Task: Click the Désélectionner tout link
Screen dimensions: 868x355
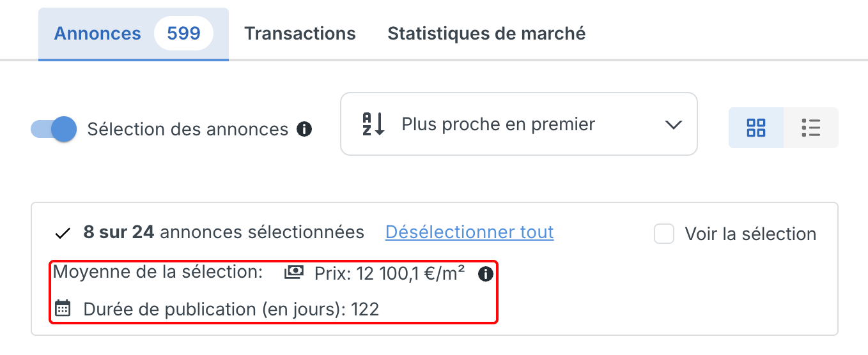Action: [x=470, y=232]
